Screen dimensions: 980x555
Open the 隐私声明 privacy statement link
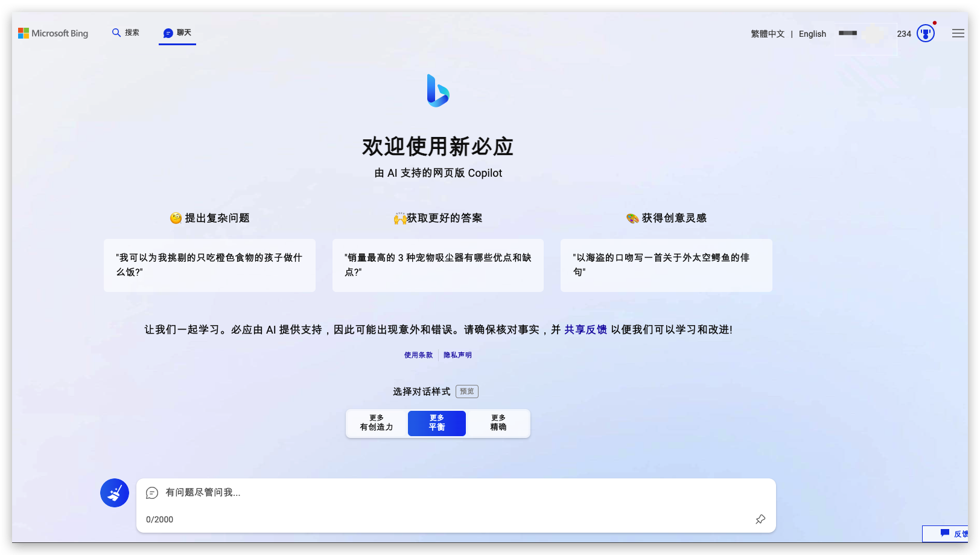(x=457, y=355)
